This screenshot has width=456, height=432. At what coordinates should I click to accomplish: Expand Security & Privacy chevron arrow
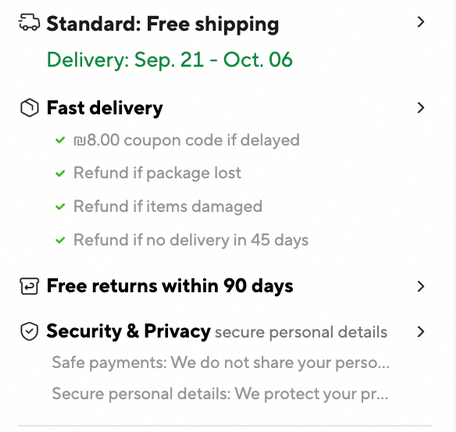421,331
